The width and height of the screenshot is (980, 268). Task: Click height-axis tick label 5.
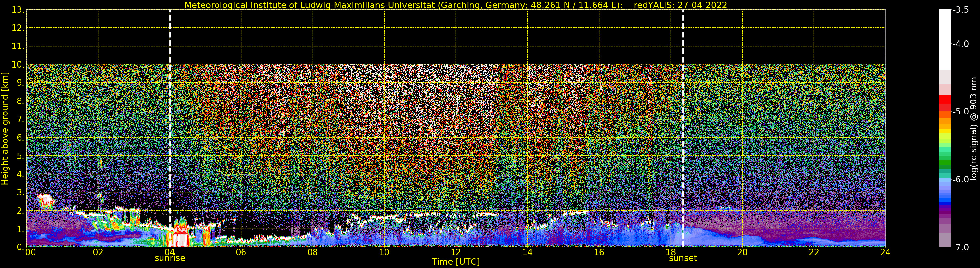(x=21, y=156)
